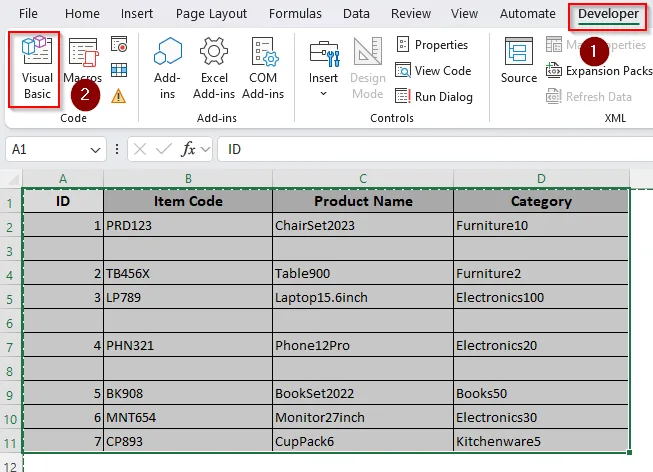Select cell containing BookSet2022
653x472 pixels.
pyautogui.click(x=363, y=393)
